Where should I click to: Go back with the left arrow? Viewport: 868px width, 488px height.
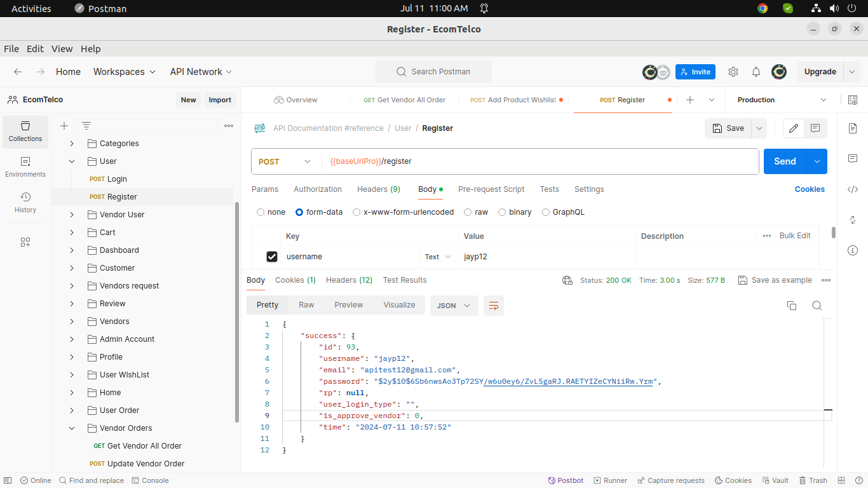pyautogui.click(x=18, y=72)
